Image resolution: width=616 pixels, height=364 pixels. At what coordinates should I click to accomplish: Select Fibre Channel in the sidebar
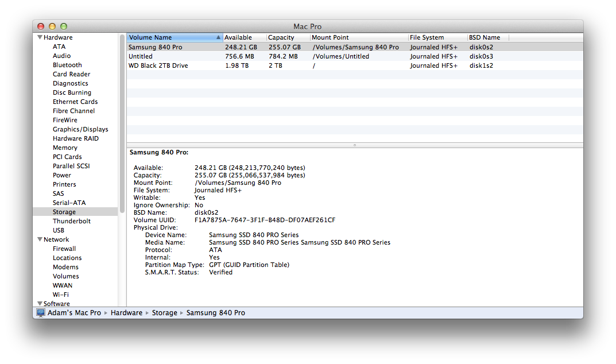coord(73,111)
